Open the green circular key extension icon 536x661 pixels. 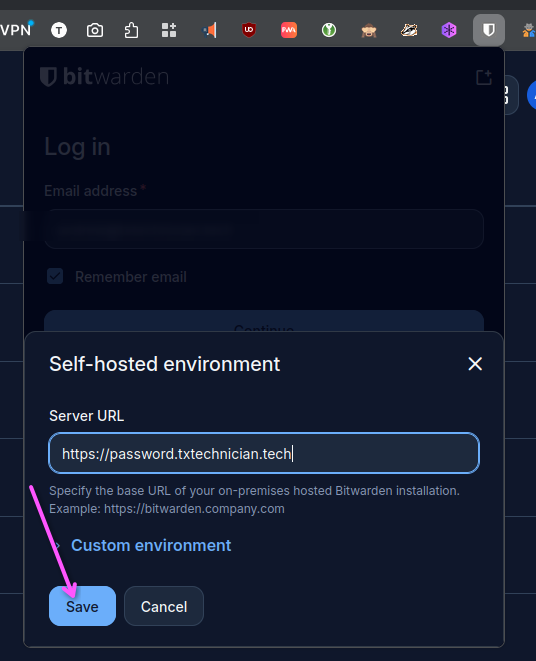pyautogui.click(x=329, y=30)
